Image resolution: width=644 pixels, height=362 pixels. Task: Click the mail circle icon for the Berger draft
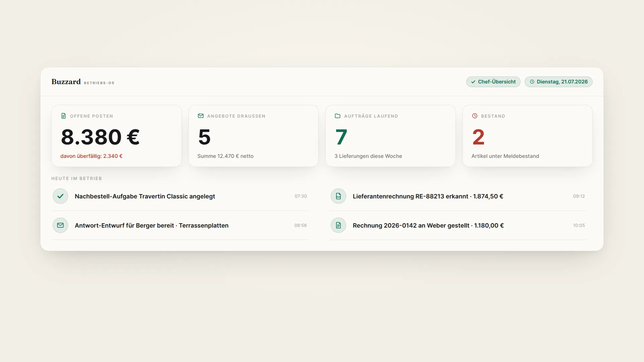coord(60,225)
